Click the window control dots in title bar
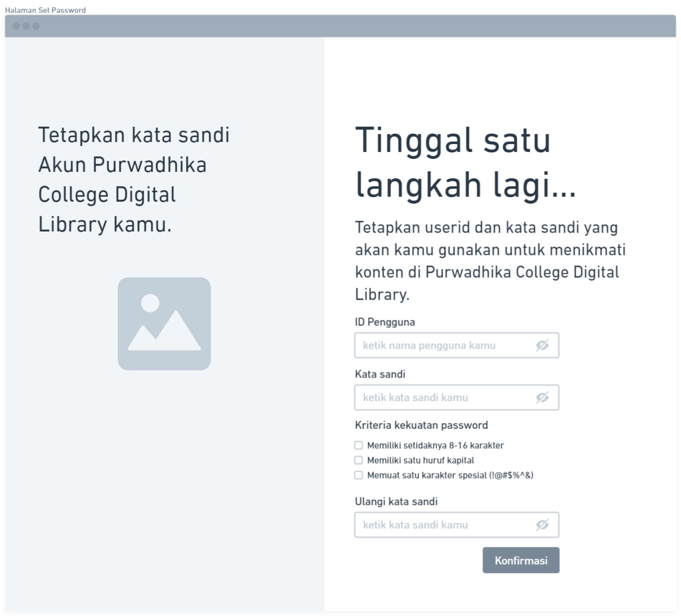Image resolution: width=681 pixels, height=616 pixels. click(26, 26)
